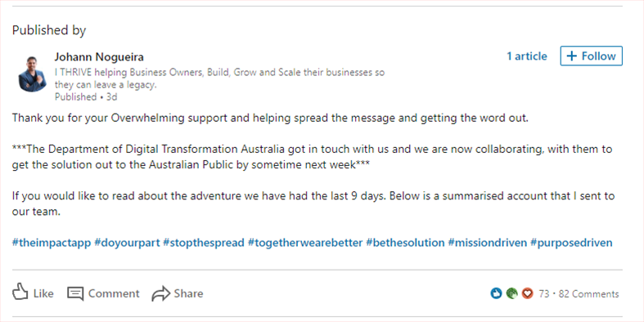
Task: Click the Share arrow icon
Action: click(x=161, y=293)
